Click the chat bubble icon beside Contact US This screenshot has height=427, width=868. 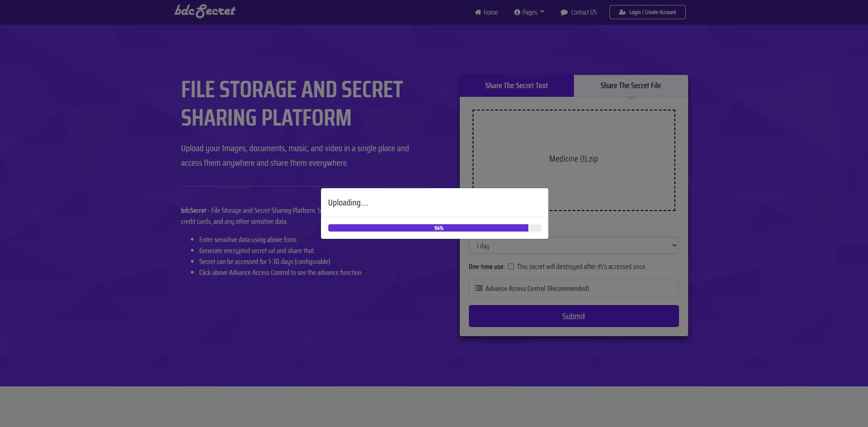click(x=564, y=12)
